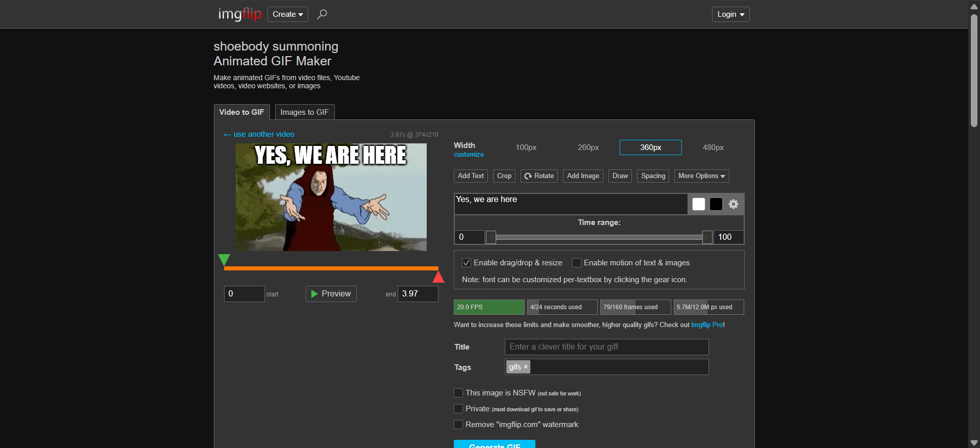Screen dimensions: 980x448
Task: Pick the black outline color swatch
Action: tap(716, 204)
